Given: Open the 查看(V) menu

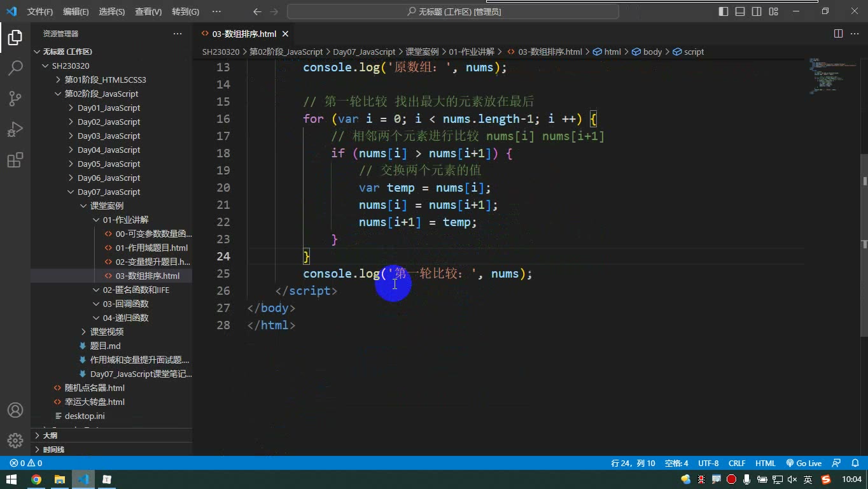Looking at the screenshot, I should [148, 11].
